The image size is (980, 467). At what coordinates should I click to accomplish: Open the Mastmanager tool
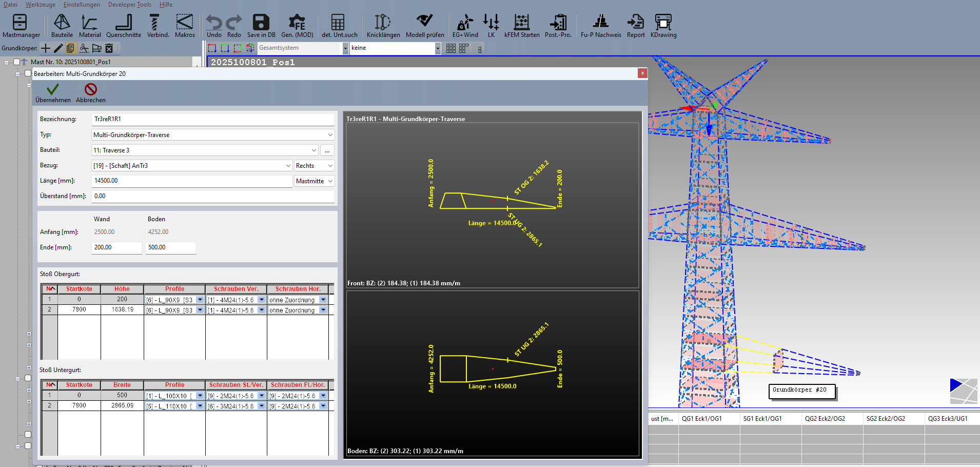[x=21, y=26]
